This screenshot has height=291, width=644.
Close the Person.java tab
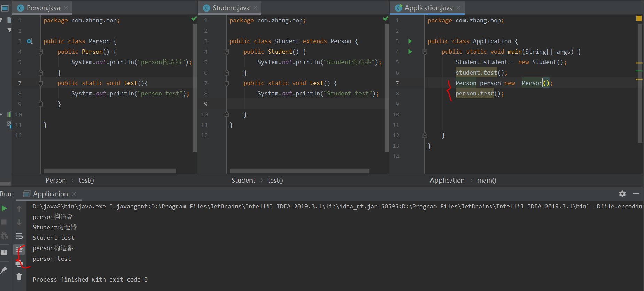66,8
